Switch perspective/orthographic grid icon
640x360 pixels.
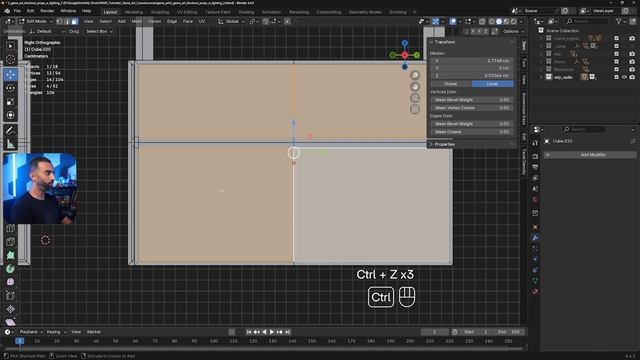tap(415, 109)
